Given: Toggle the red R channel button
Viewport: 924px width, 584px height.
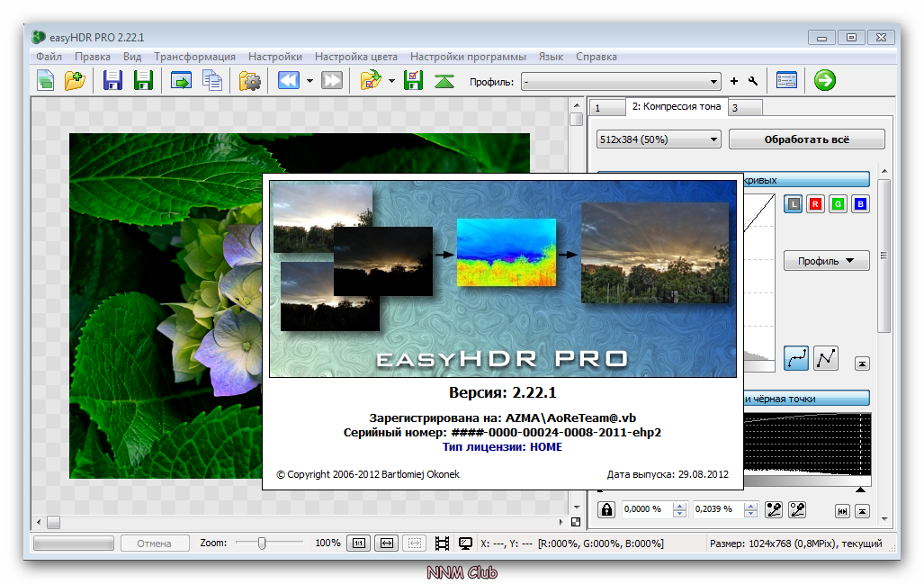Looking at the screenshot, I should pos(815,204).
